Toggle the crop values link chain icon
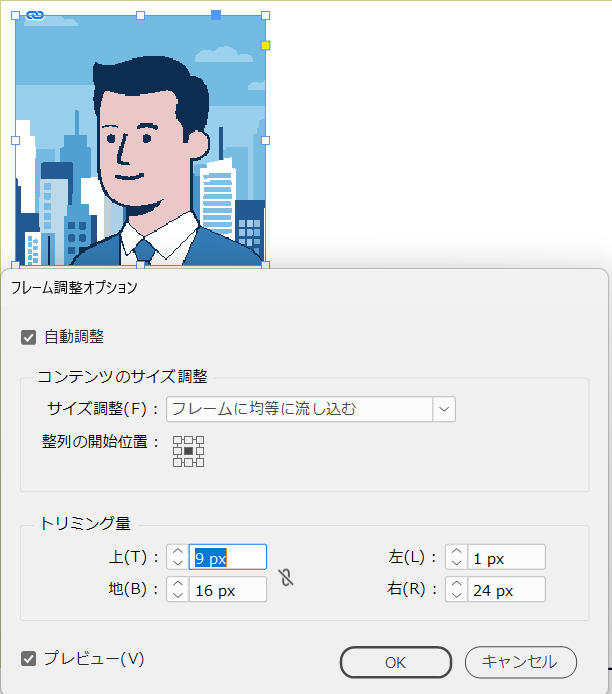The height and width of the screenshot is (694, 612). coord(286,578)
